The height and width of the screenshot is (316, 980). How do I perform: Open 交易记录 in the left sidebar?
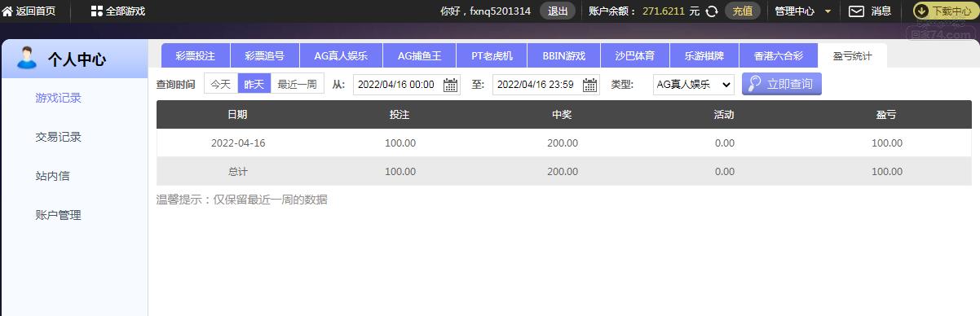point(59,137)
